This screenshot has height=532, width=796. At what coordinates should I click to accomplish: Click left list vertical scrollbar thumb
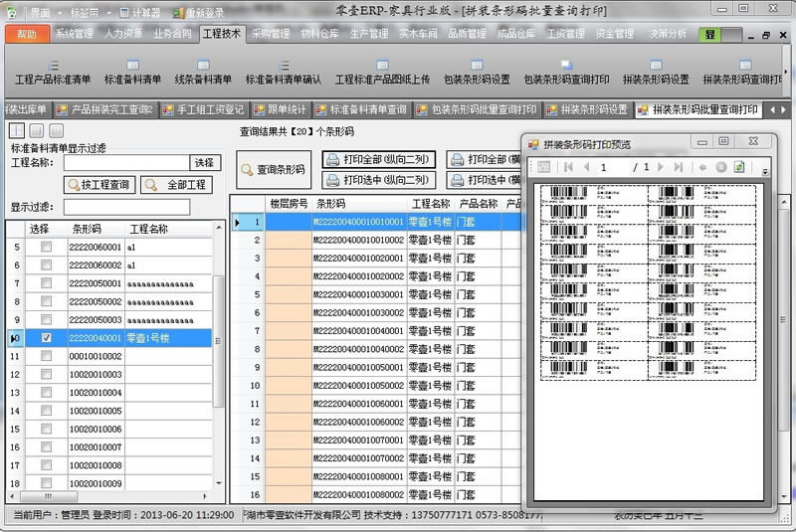click(x=218, y=341)
